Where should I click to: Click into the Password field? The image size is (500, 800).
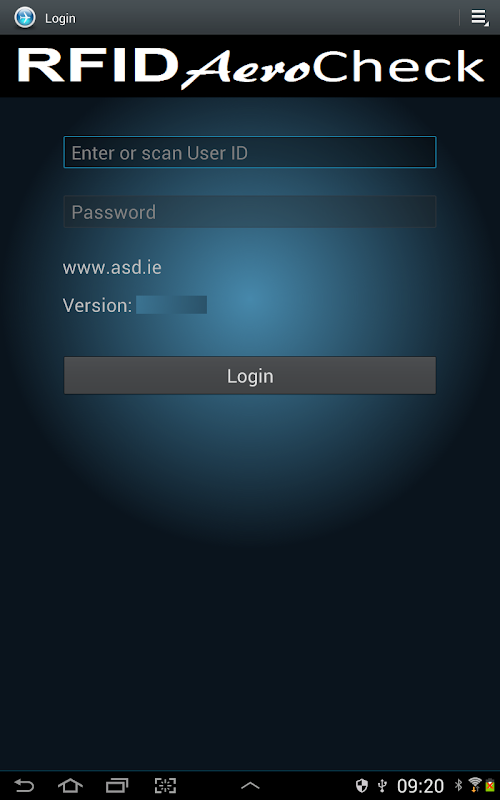[250, 211]
